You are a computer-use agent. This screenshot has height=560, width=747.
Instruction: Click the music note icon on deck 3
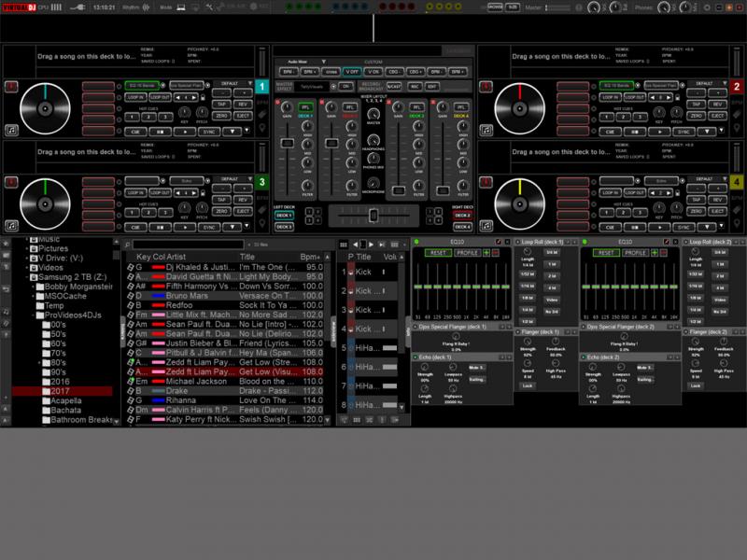tap(11, 225)
